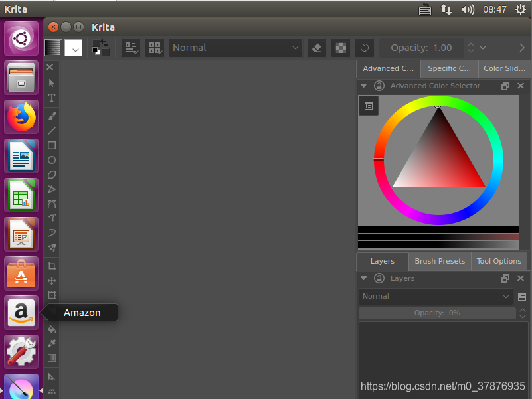Open the Normal blending mode dropdown in toolbar

tap(236, 48)
